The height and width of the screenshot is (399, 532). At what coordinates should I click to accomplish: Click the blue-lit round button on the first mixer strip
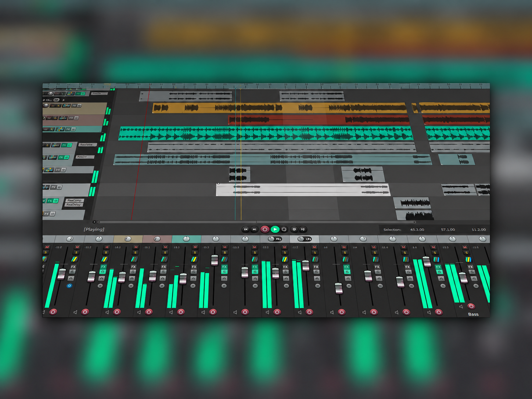point(69,285)
